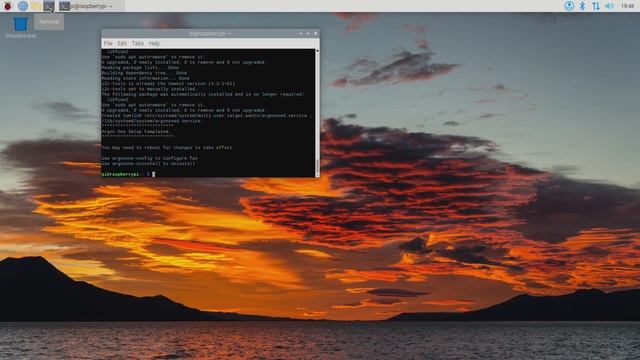The width and height of the screenshot is (640, 360).
Task: Open the Tabs menu in terminal
Action: click(138, 43)
